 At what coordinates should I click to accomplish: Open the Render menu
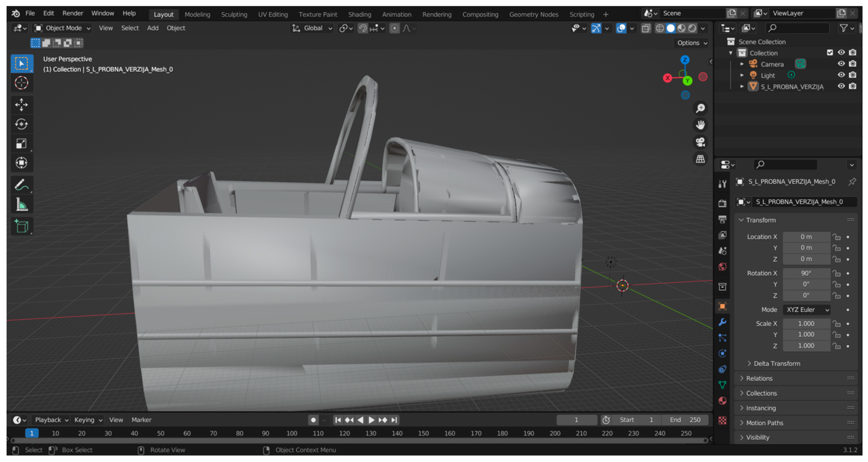point(73,13)
